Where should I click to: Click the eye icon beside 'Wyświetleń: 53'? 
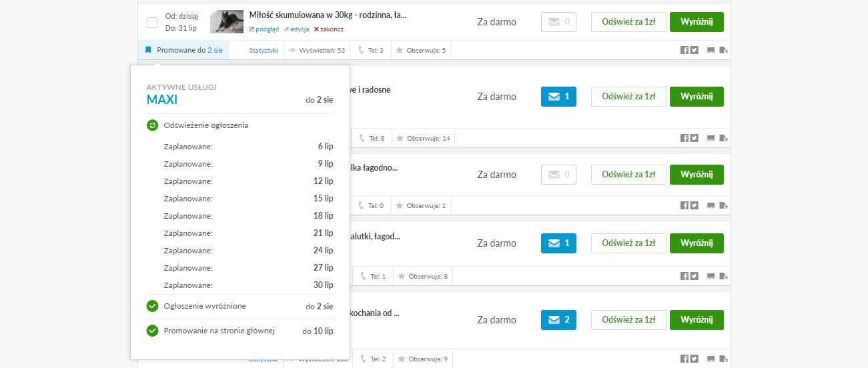coord(292,50)
